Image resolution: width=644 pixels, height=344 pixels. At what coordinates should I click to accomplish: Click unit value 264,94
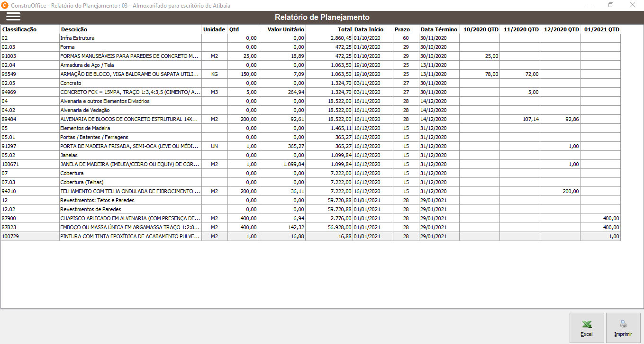296,92
